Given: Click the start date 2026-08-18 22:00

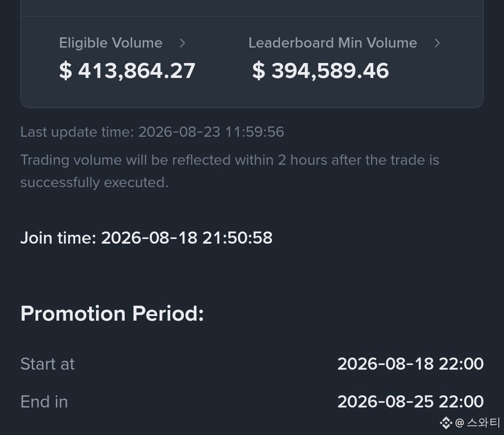Looking at the screenshot, I should click(x=411, y=364).
